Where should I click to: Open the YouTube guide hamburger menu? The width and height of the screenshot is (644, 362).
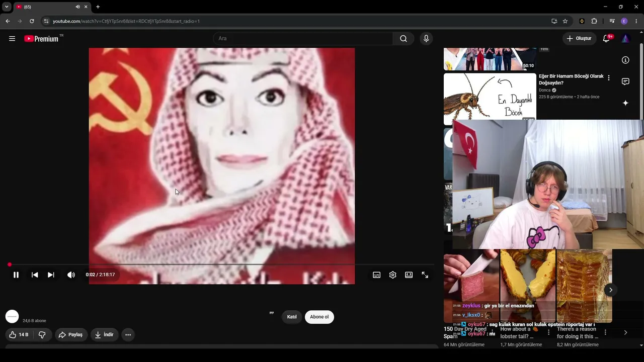(12, 39)
